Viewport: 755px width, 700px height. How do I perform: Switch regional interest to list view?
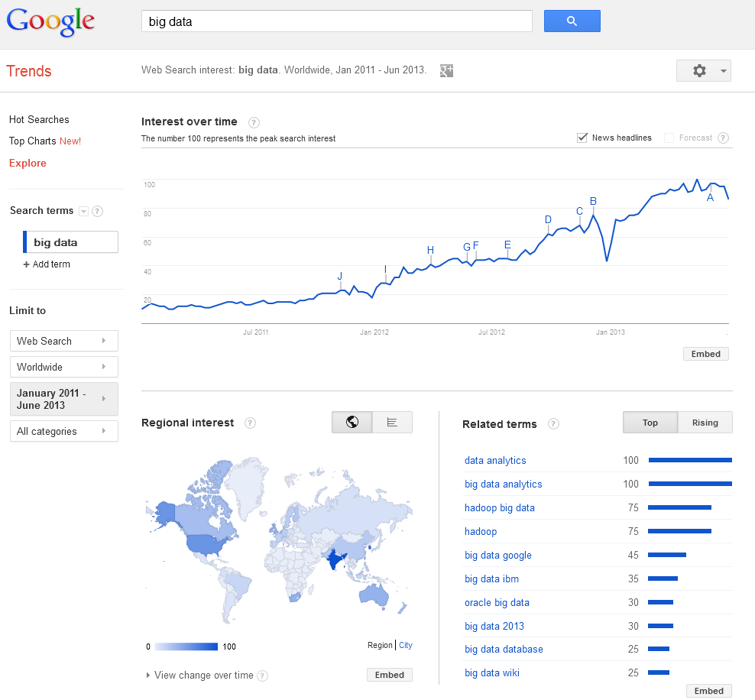[392, 423]
